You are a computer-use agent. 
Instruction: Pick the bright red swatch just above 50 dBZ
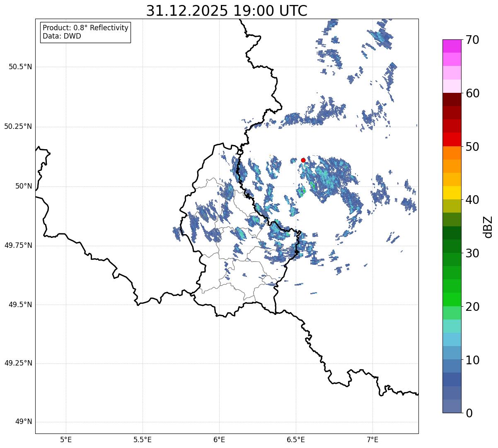point(452,139)
